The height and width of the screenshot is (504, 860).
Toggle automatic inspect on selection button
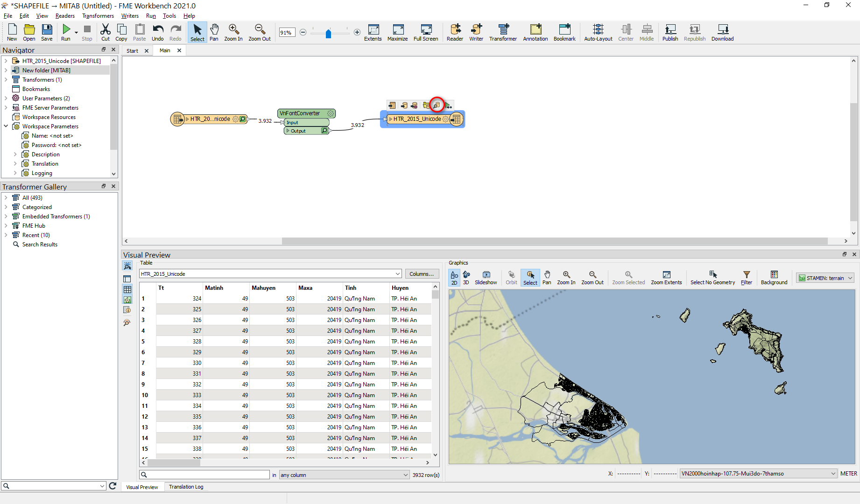click(127, 266)
